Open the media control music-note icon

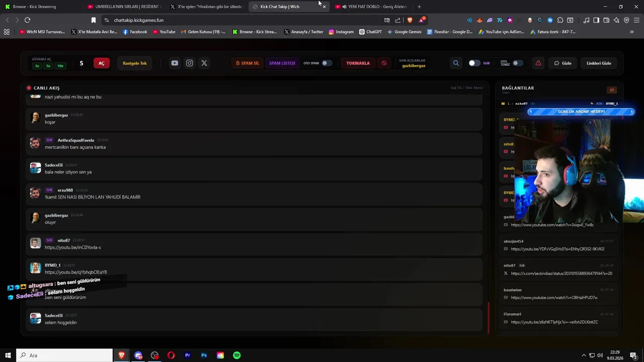click(586, 20)
